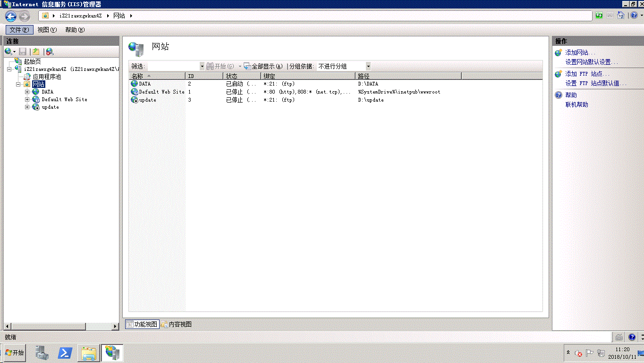Click the D:\update path cell
644x363 pixels.
371,100
